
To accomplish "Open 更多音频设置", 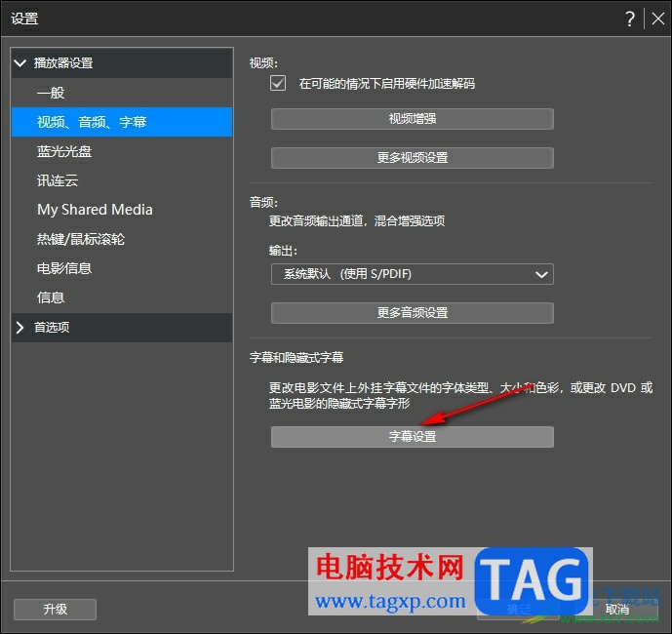I will 412,313.
